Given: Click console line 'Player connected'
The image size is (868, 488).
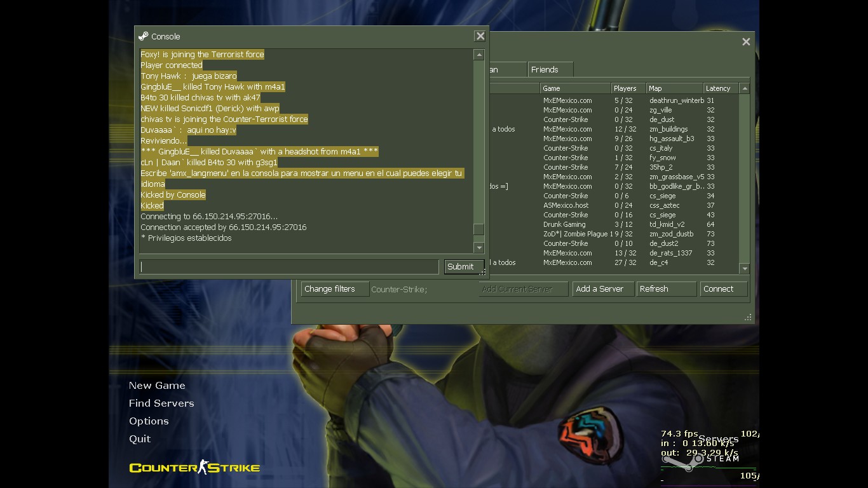Looking at the screenshot, I should tap(172, 65).
